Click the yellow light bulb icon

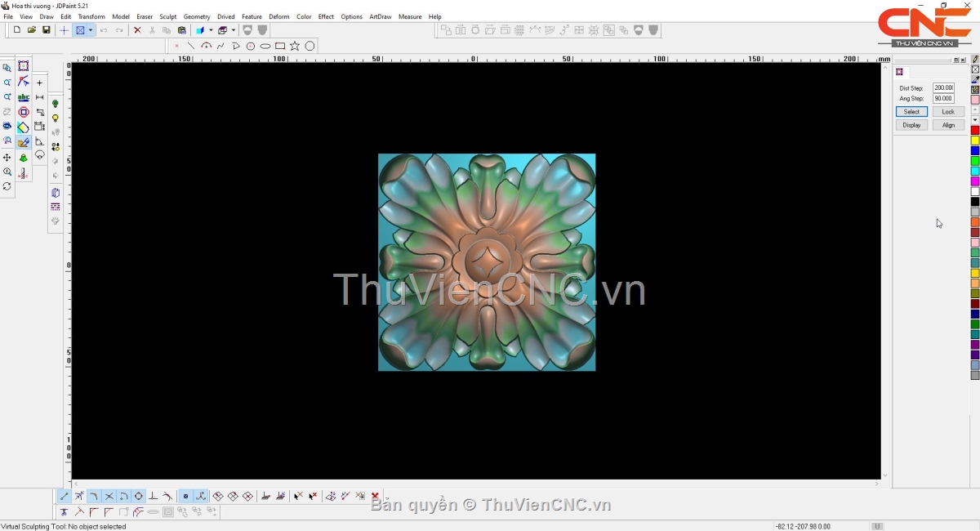pyautogui.click(x=56, y=118)
